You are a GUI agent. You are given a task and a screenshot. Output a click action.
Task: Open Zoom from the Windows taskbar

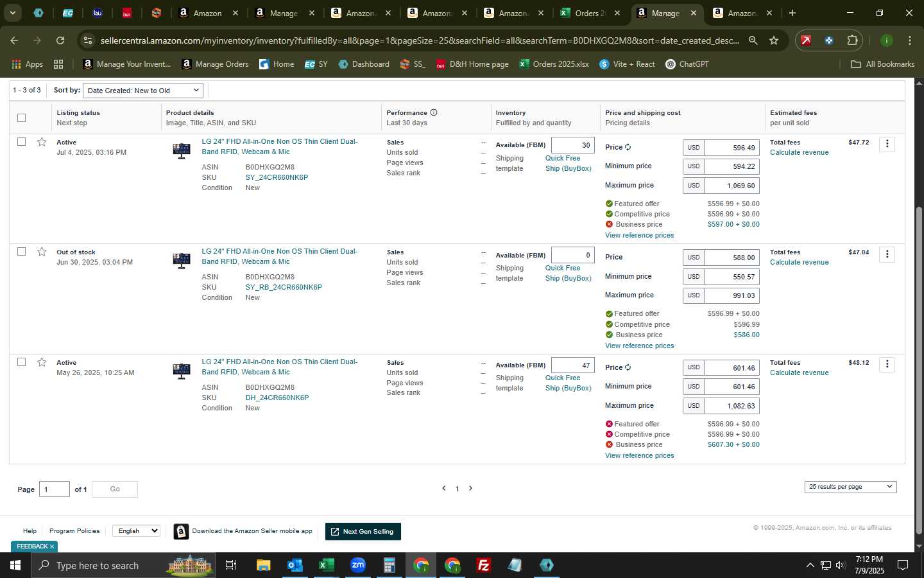click(358, 565)
